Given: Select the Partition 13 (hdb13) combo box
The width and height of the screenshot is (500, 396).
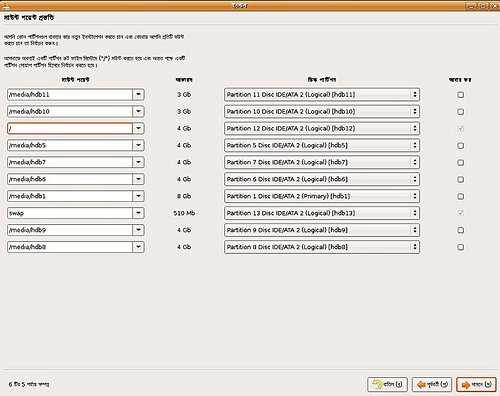Looking at the screenshot, I should tap(322, 213).
